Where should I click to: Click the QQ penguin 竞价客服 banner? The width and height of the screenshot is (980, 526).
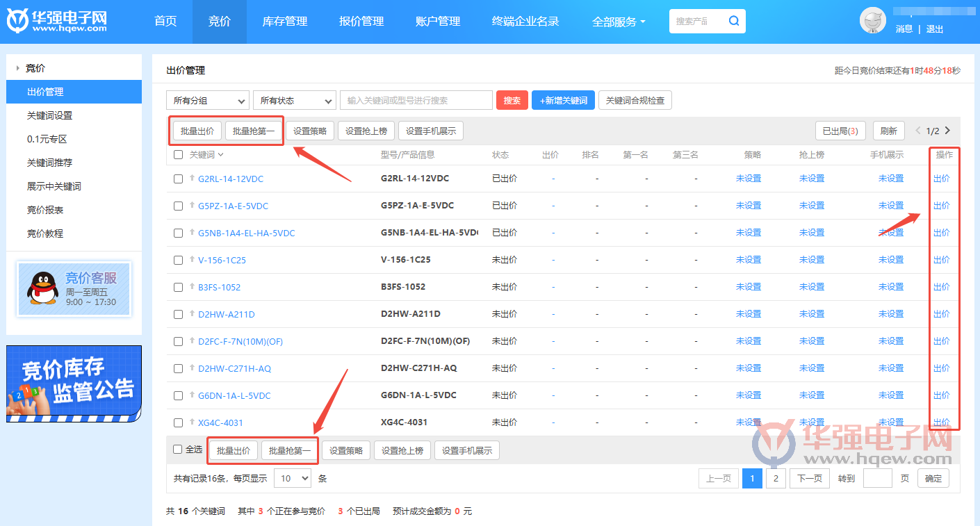[x=74, y=288]
